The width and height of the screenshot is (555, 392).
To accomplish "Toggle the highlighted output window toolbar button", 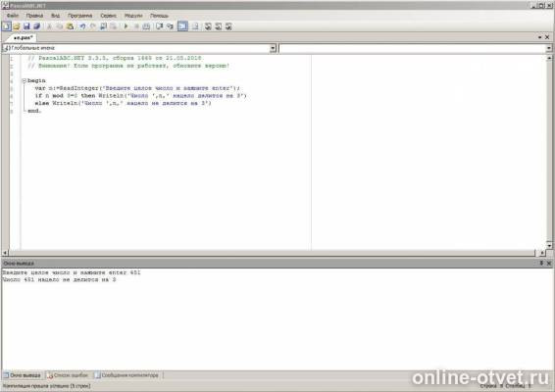I will [x=183, y=26].
